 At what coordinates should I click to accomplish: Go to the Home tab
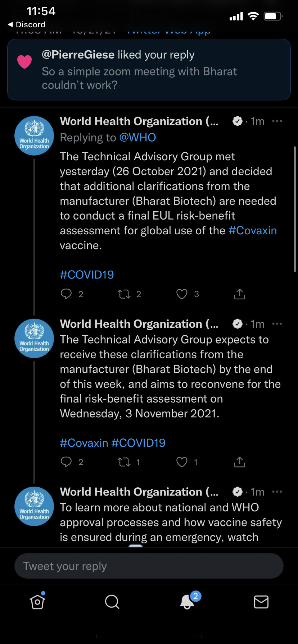37,601
